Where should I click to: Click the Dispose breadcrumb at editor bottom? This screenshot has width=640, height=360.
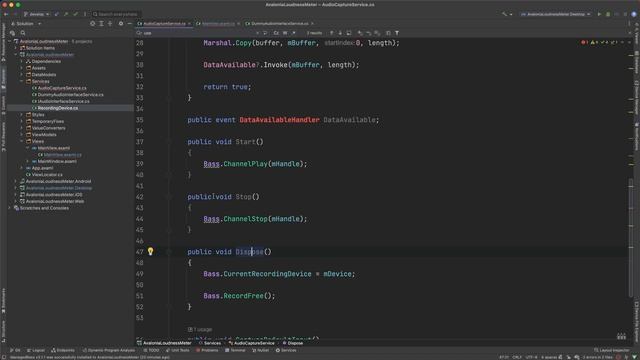(x=293, y=343)
